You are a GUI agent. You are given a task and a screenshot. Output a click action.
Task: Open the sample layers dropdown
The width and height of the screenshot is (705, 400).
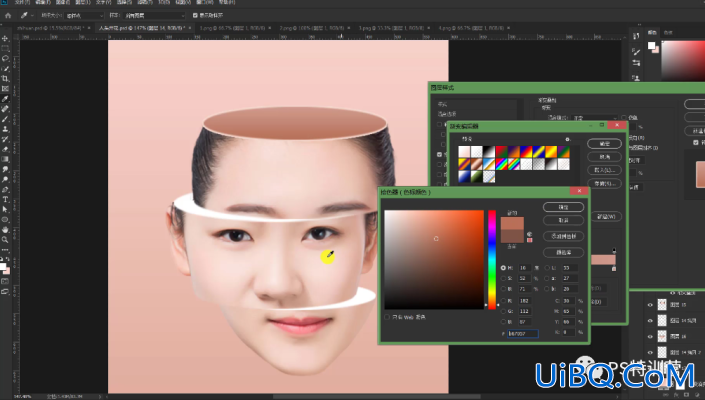154,15
